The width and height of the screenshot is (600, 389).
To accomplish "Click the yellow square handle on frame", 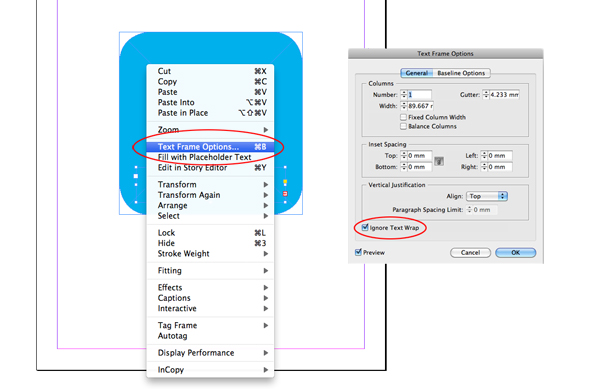I will pyautogui.click(x=285, y=182).
